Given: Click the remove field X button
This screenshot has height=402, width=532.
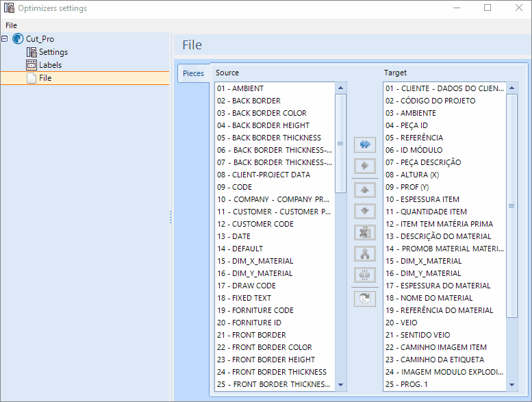Looking at the screenshot, I should pyautogui.click(x=365, y=233).
